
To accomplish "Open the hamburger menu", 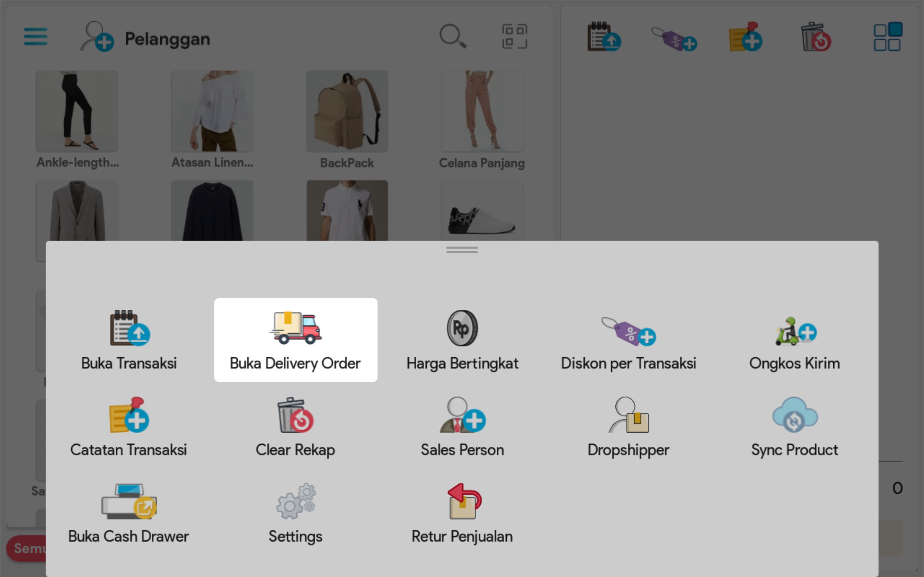I will coord(36,37).
